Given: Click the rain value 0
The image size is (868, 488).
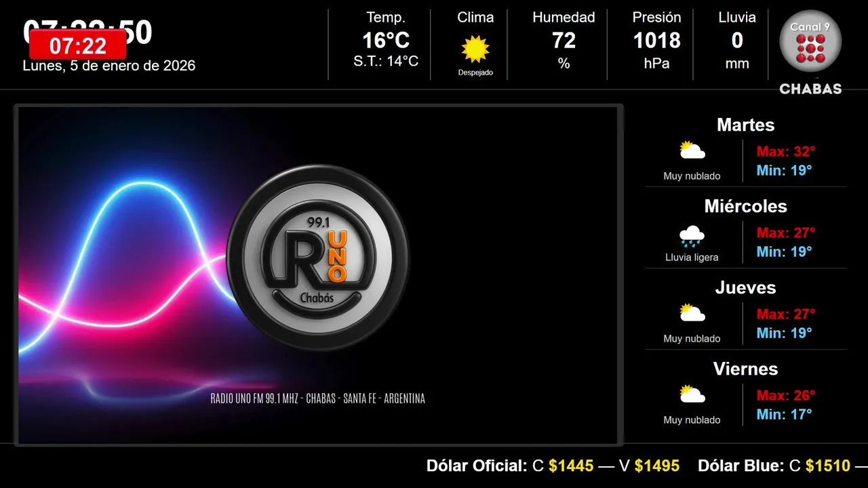Looking at the screenshot, I should coord(737,41).
